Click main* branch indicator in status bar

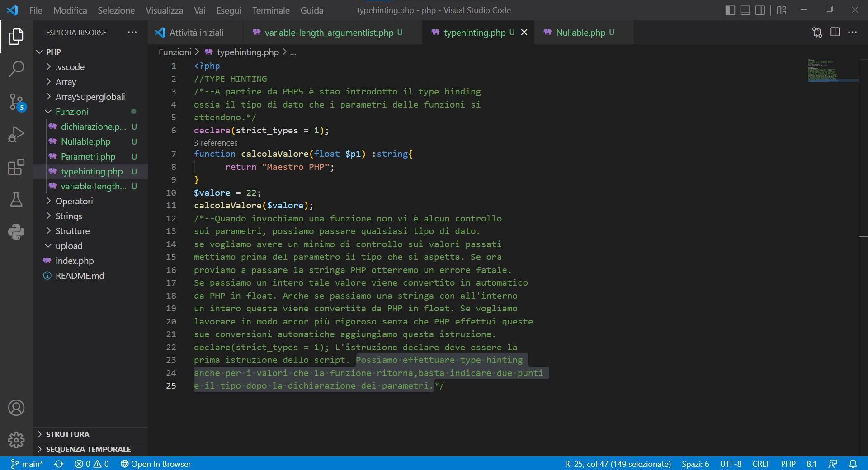tap(27, 464)
